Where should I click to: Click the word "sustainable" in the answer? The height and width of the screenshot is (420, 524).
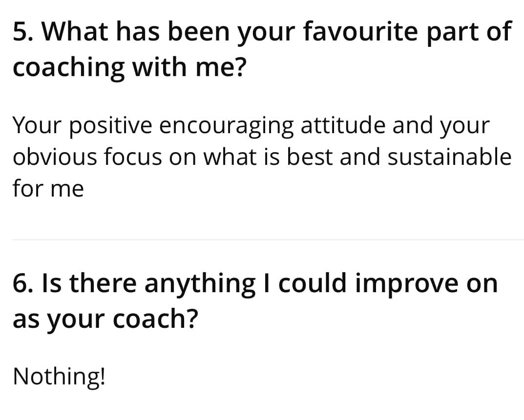pyautogui.click(x=450, y=158)
